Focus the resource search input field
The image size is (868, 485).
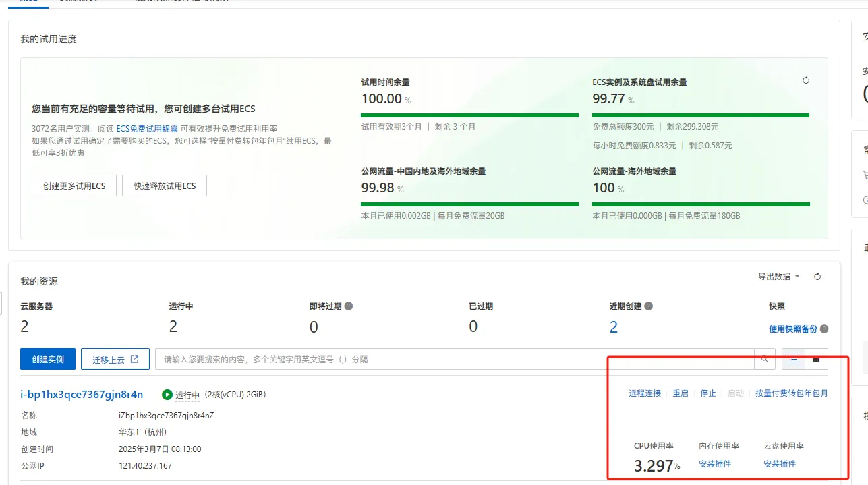tap(455, 360)
